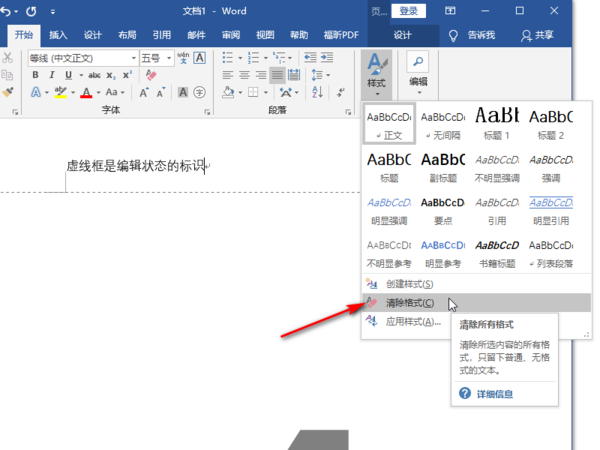The image size is (600, 450).
Task: Open the Paragraph dialog launcher
Action: click(x=348, y=112)
